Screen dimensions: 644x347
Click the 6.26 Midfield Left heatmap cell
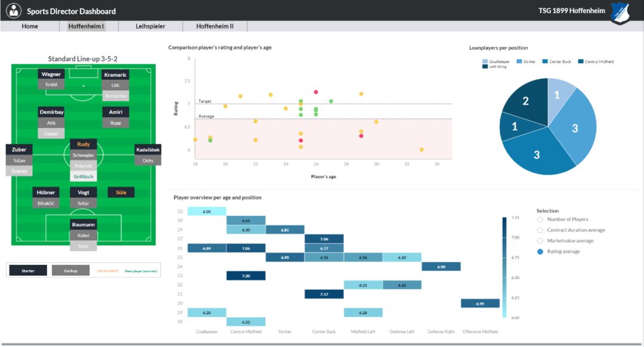[x=363, y=312]
